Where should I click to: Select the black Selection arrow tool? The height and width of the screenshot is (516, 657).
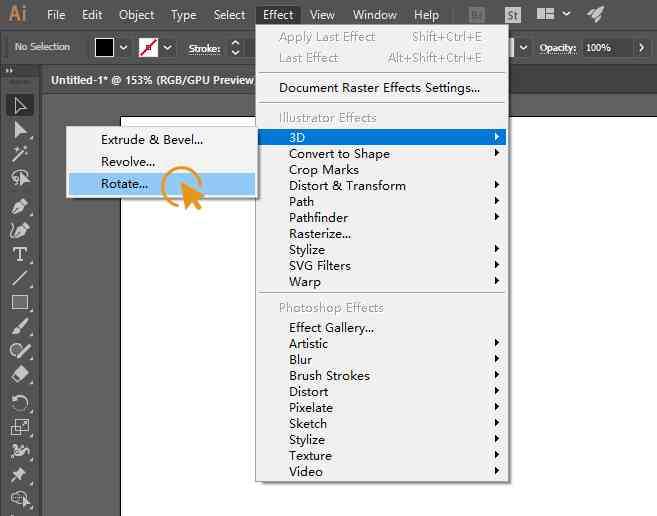[20, 105]
